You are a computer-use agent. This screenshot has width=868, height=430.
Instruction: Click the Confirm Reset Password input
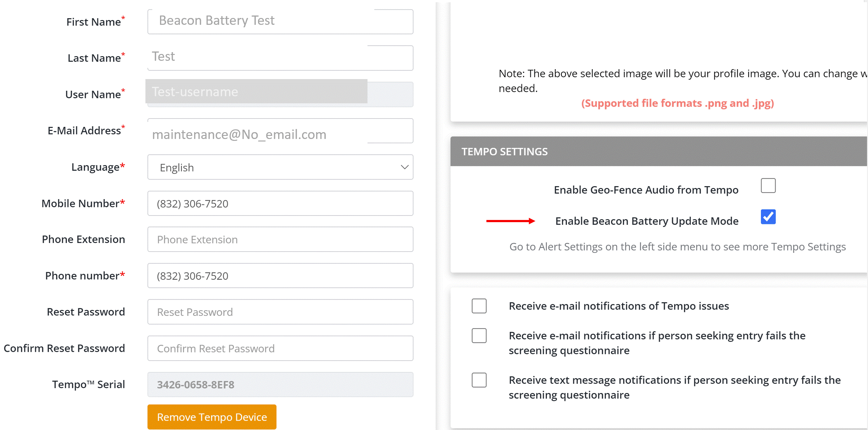pyautogui.click(x=280, y=348)
